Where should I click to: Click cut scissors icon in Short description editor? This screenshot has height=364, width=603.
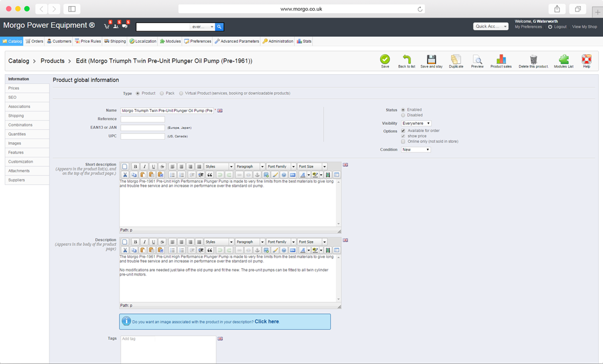tap(125, 175)
